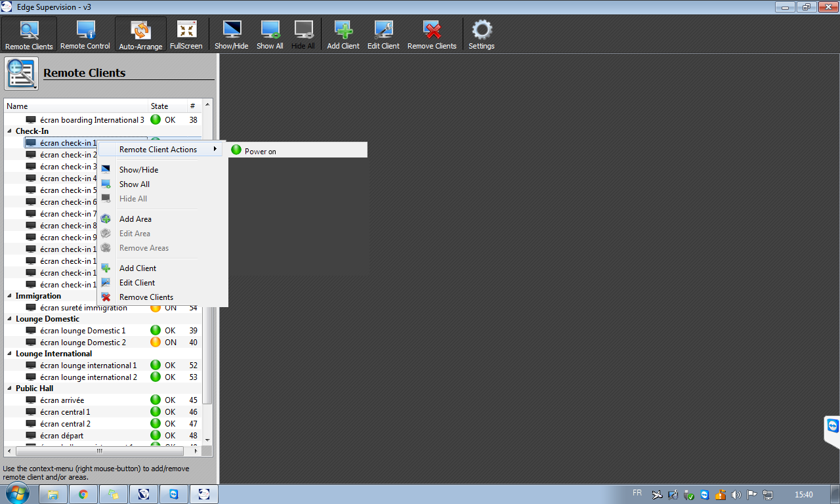The height and width of the screenshot is (504, 840).
Task: Click Show All in the toolbar
Action: pyautogui.click(x=270, y=34)
